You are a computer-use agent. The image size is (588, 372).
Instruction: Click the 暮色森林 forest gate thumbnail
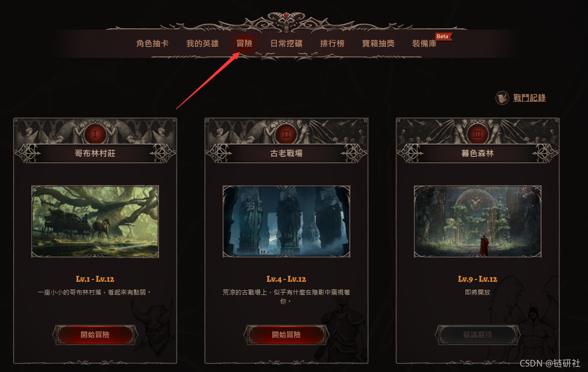point(478,221)
